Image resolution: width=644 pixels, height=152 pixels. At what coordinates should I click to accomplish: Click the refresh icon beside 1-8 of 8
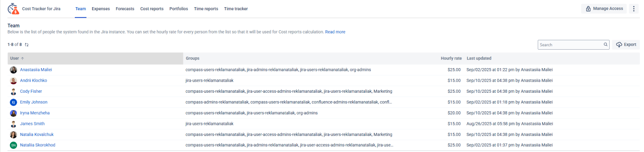pyautogui.click(x=27, y=45)
